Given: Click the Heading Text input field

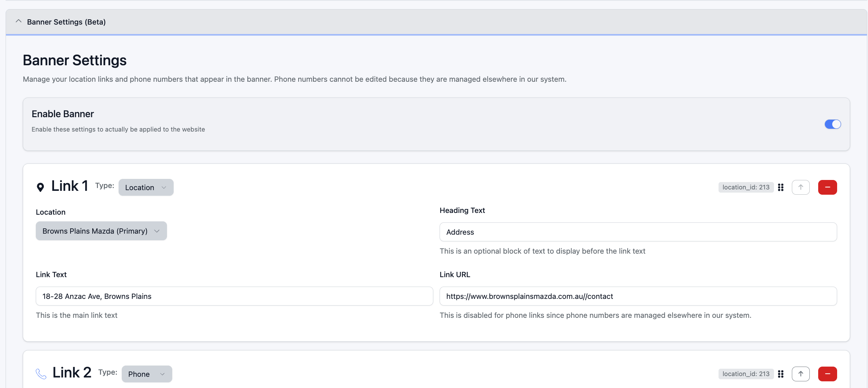Looking at the screenshot, I should (x=638, y=232).
